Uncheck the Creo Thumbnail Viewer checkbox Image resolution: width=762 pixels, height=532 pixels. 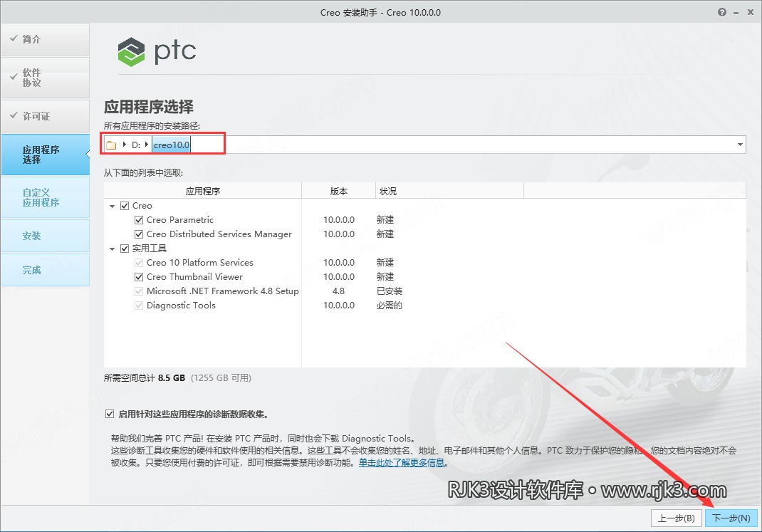point(138,277)
